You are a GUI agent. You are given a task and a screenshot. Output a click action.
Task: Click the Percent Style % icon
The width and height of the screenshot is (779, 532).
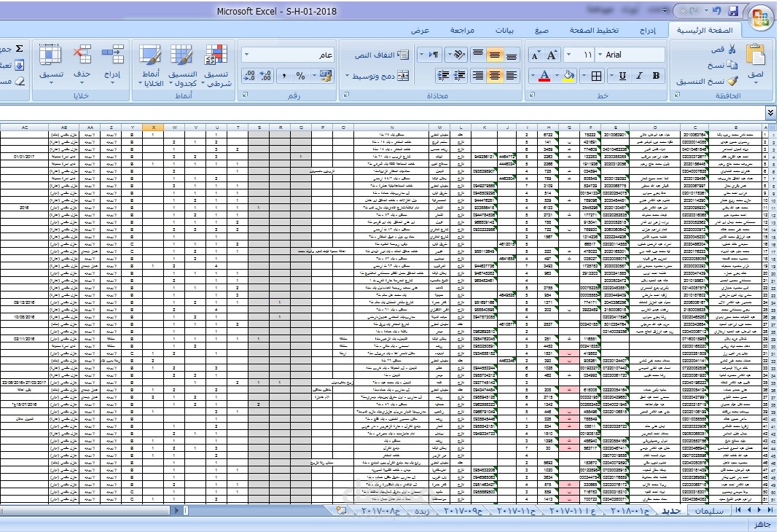click(300, 76)
